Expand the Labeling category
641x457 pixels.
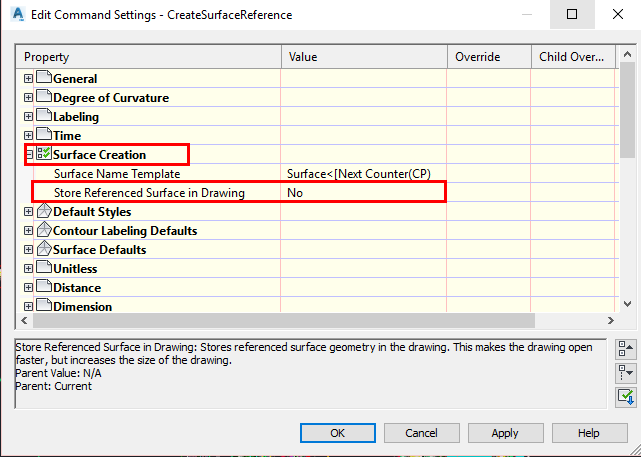(28, 116)
